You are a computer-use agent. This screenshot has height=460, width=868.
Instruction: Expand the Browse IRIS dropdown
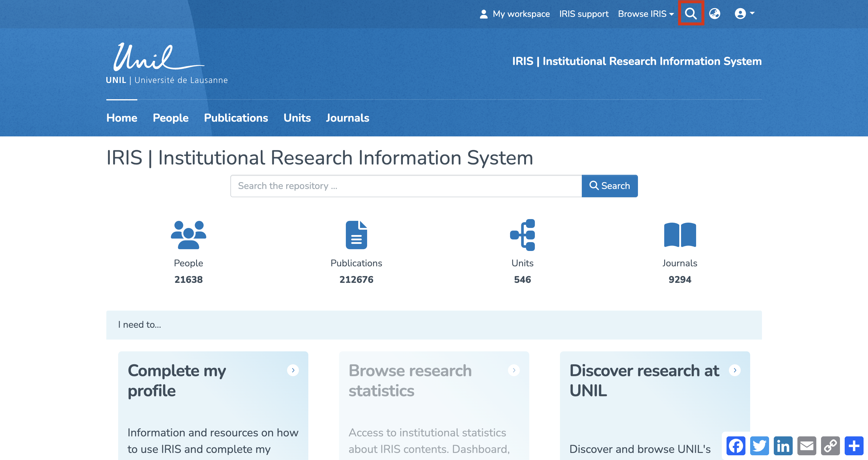(x=646, y=14)
